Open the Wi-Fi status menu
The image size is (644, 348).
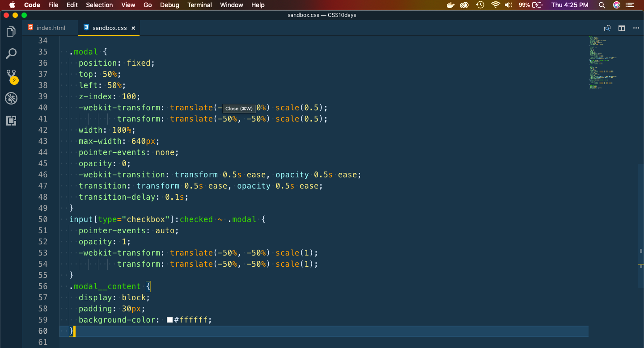tap(495, 5)
